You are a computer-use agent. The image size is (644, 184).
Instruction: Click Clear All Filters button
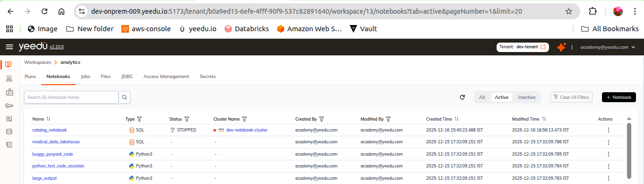[571, 97]
